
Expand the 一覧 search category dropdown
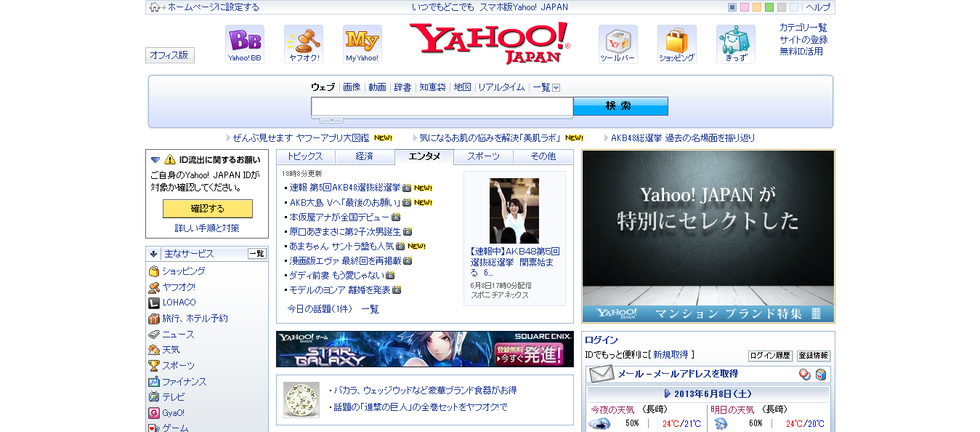[556, 87]
